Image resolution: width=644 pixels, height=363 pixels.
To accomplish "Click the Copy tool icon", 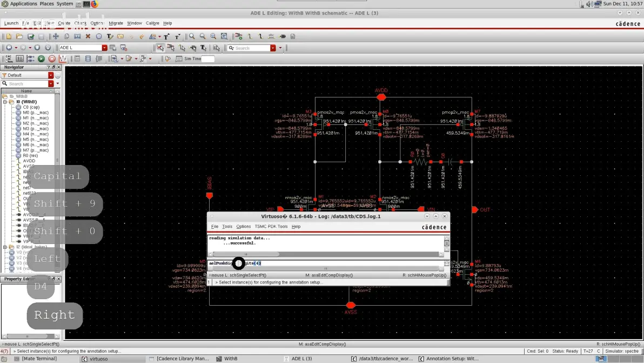I will pos(66,37).
